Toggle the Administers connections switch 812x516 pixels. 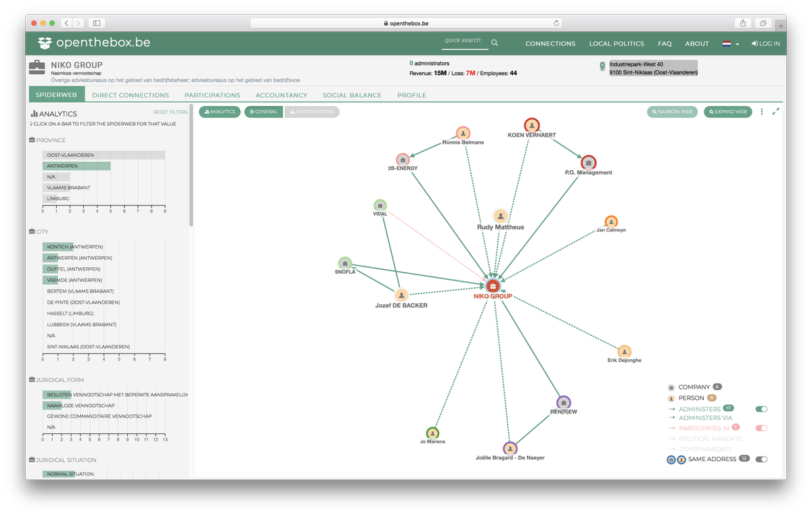(x=762, y=408)
